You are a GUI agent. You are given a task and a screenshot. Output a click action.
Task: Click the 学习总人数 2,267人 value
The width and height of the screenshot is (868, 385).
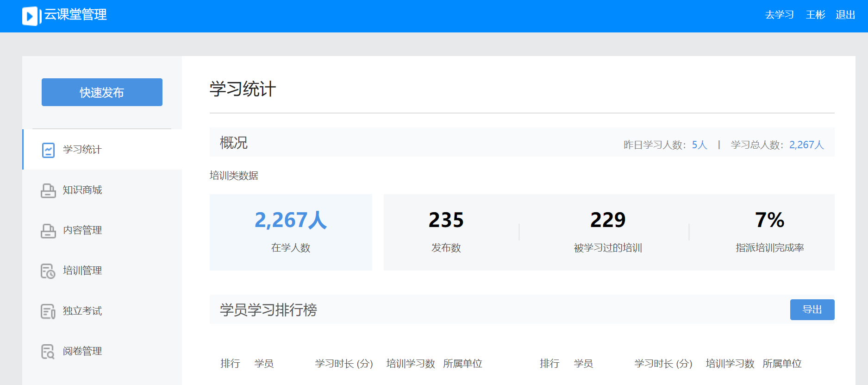click(x=806, y=145)
